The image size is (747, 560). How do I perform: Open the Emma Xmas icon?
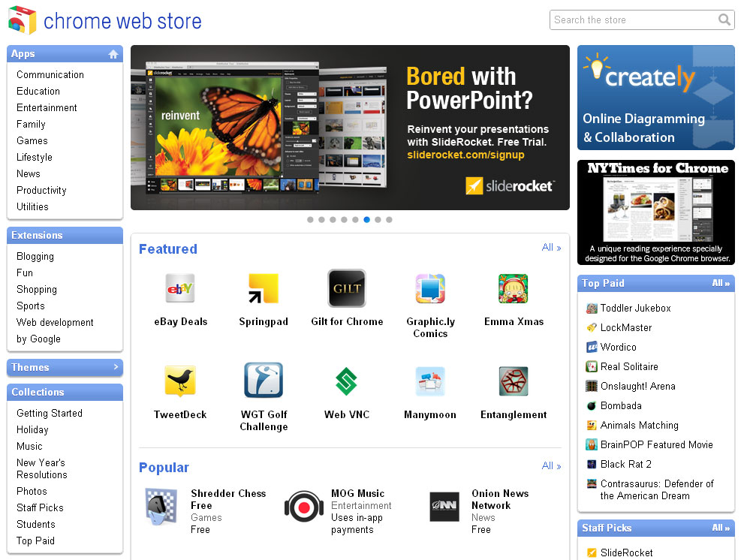pos(514,288)
